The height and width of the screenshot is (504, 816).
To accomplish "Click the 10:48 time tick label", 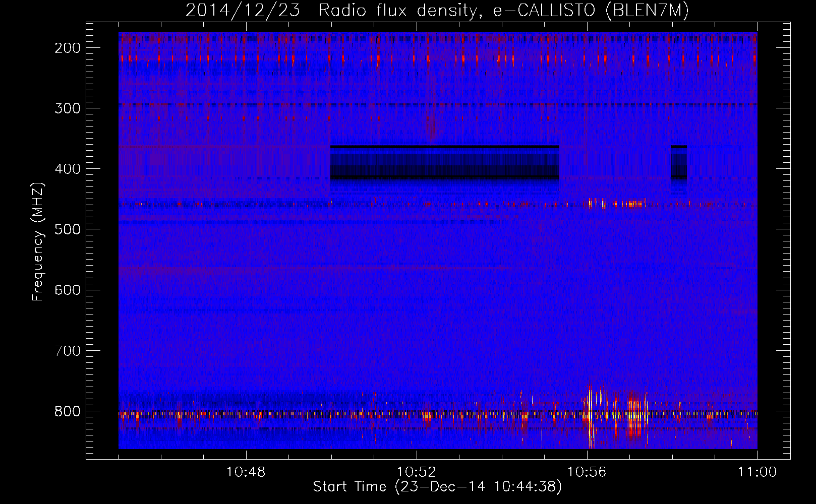I will (x=246, y=472).
